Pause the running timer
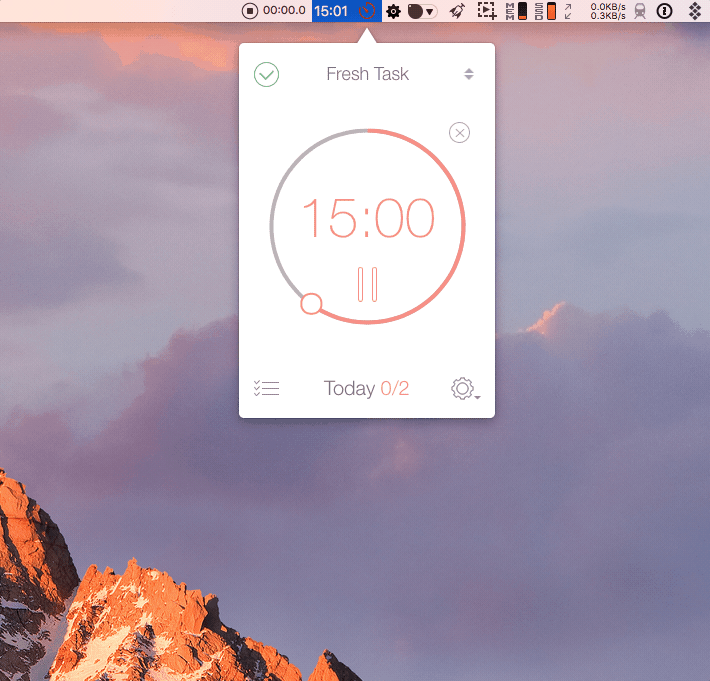This screenshot has height=681, width=710. point(367,284)
